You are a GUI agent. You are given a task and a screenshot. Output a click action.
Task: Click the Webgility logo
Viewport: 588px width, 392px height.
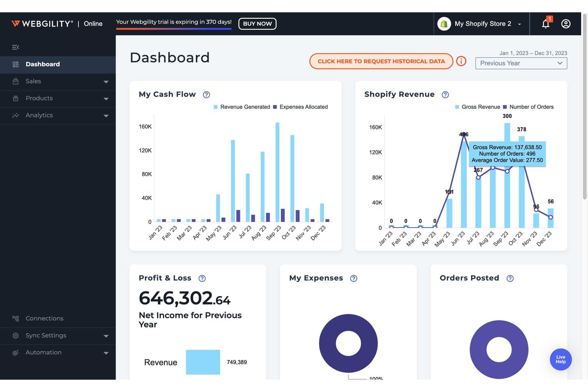coord(42,24)
